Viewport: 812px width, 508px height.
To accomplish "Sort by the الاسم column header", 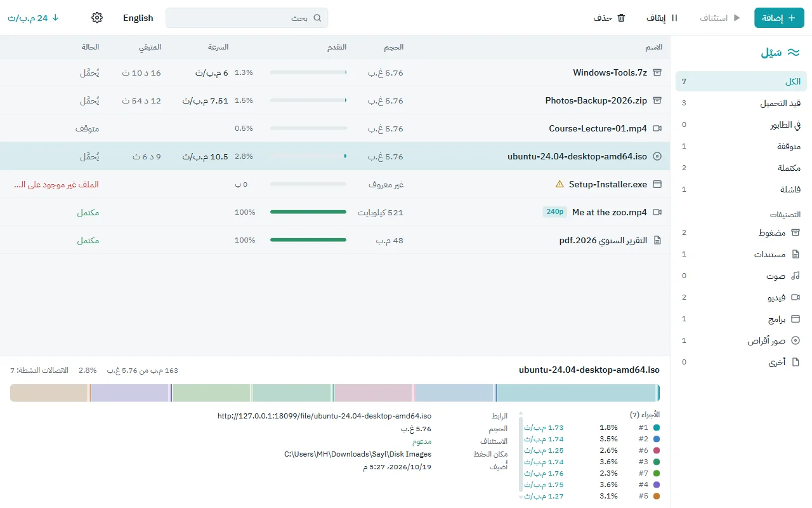I will (653, 47).
